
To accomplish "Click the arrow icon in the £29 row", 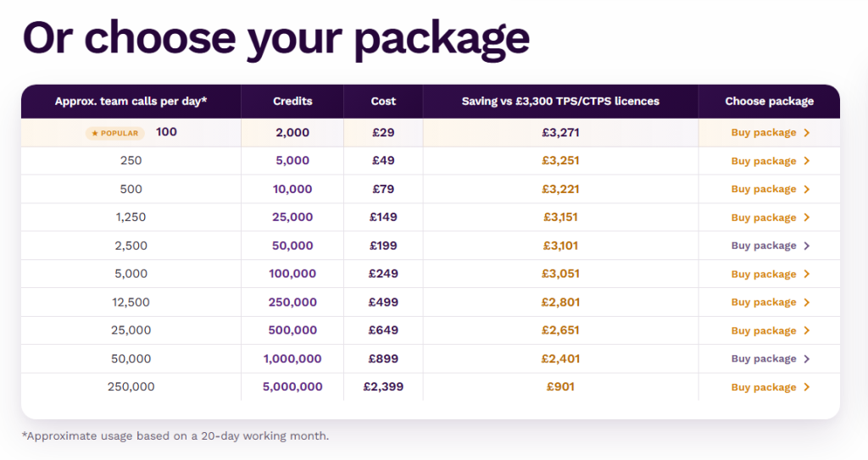I will click(x=807, y=133).
